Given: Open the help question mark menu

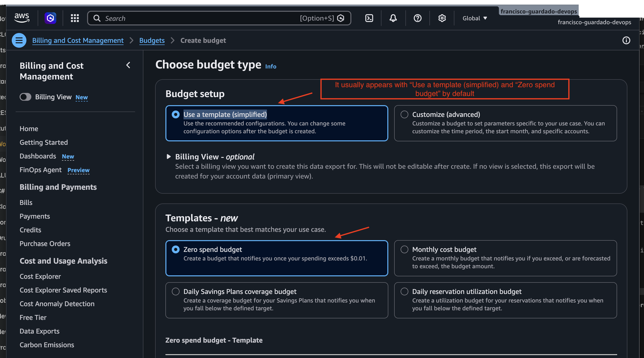Looking at the screenshot, I should [417, 18].
